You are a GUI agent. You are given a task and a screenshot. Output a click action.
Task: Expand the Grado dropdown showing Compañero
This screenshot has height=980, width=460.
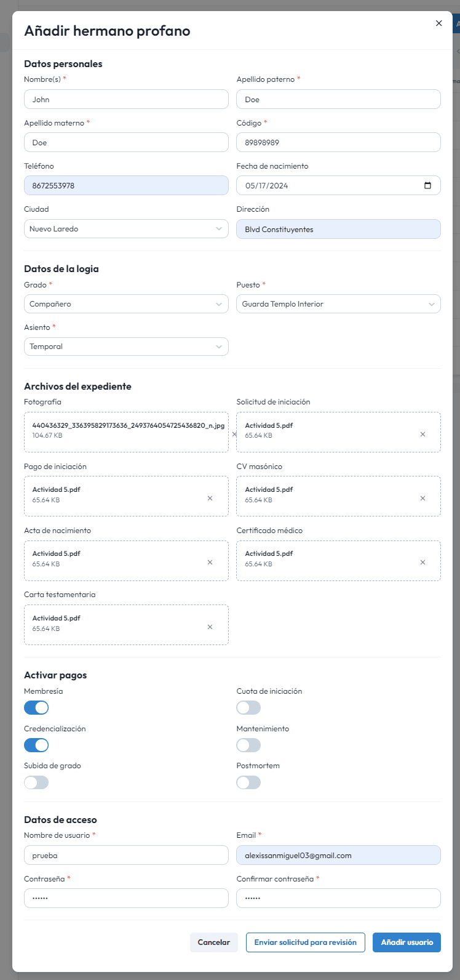(126, 304)
